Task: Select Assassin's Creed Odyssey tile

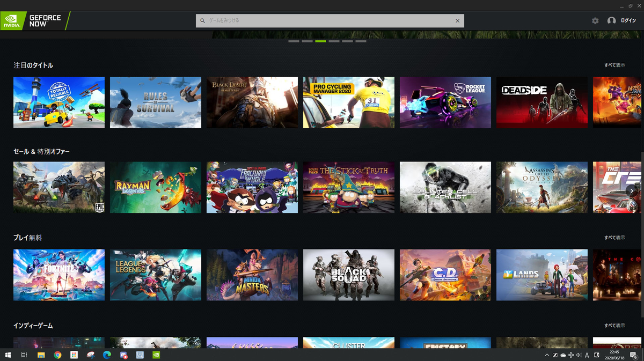Action: click(542, 188)
